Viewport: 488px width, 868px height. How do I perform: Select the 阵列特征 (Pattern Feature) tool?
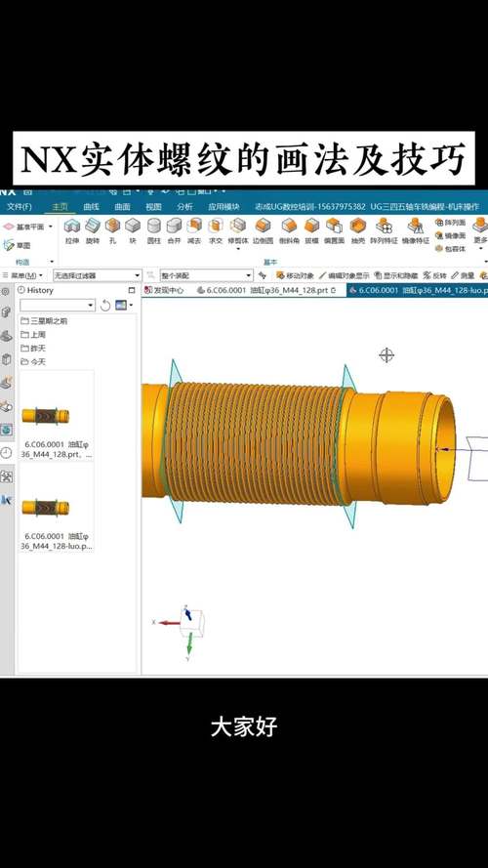click(384, 231)
